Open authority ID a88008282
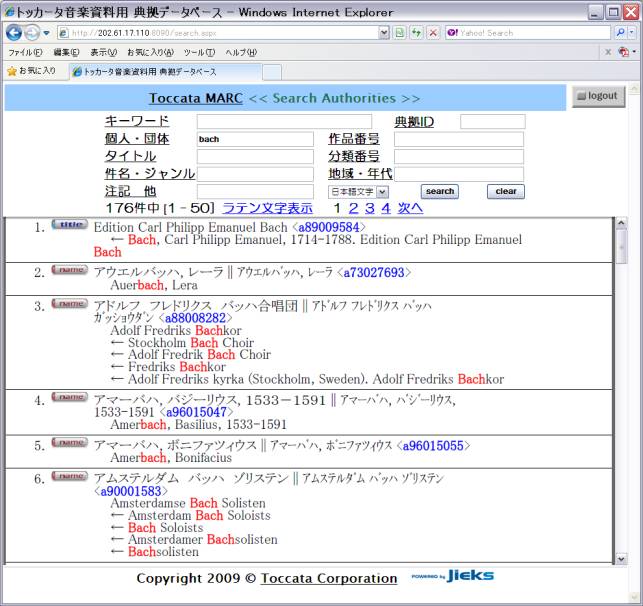The image size is (643, 606). pos(196,318)
